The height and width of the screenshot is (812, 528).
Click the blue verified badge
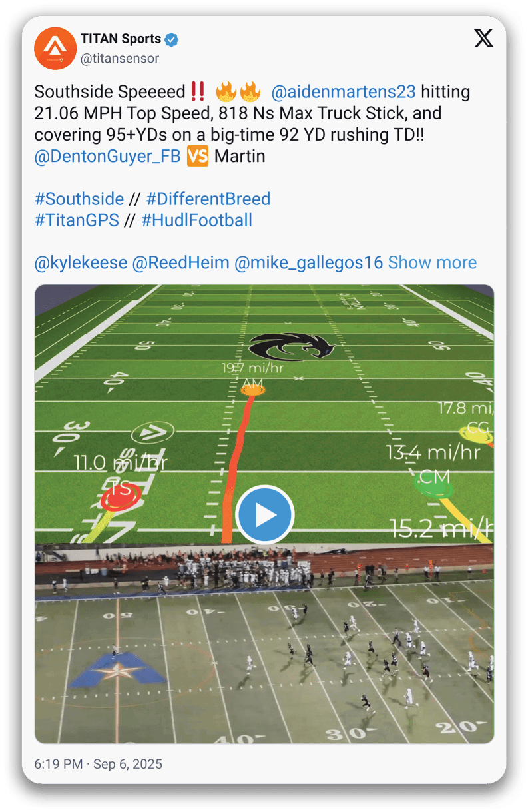172,40
